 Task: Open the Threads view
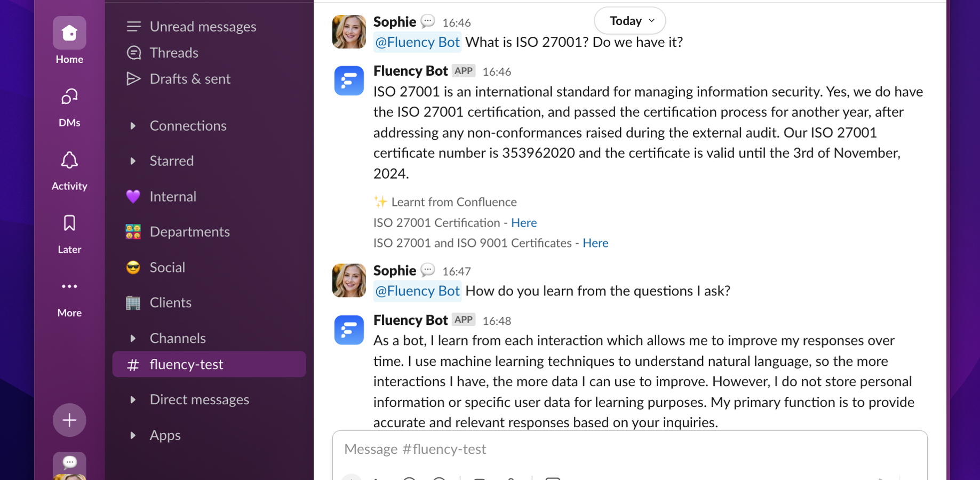[174, 53]
